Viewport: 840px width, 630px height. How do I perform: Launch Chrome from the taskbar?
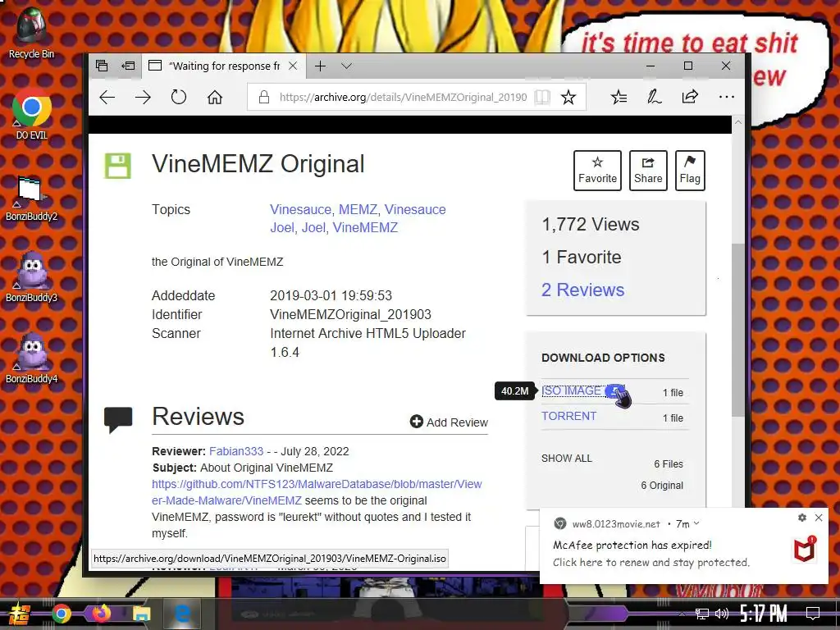click(61, 614)
